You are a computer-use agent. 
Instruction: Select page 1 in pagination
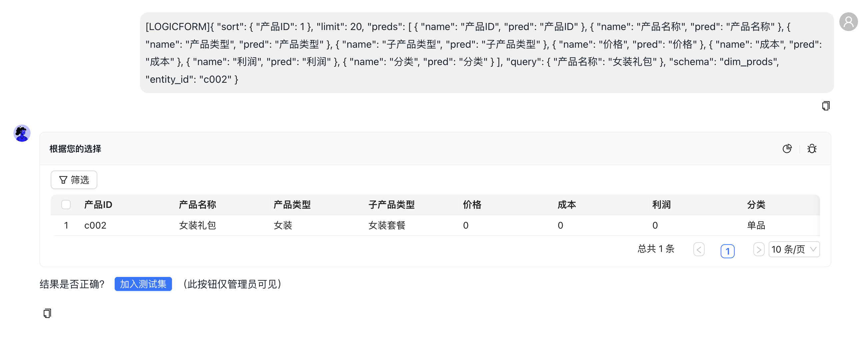tap(728, 251)
